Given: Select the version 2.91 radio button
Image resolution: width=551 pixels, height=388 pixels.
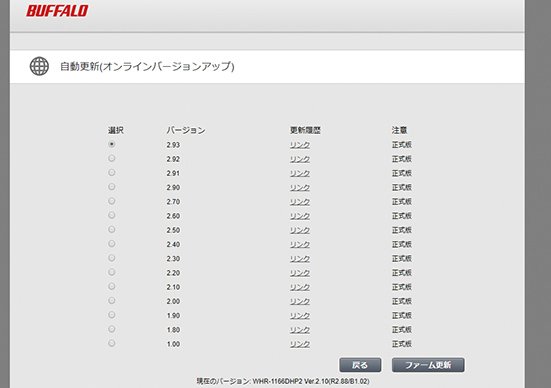Looking at the screenshot, I should [112, 173].
